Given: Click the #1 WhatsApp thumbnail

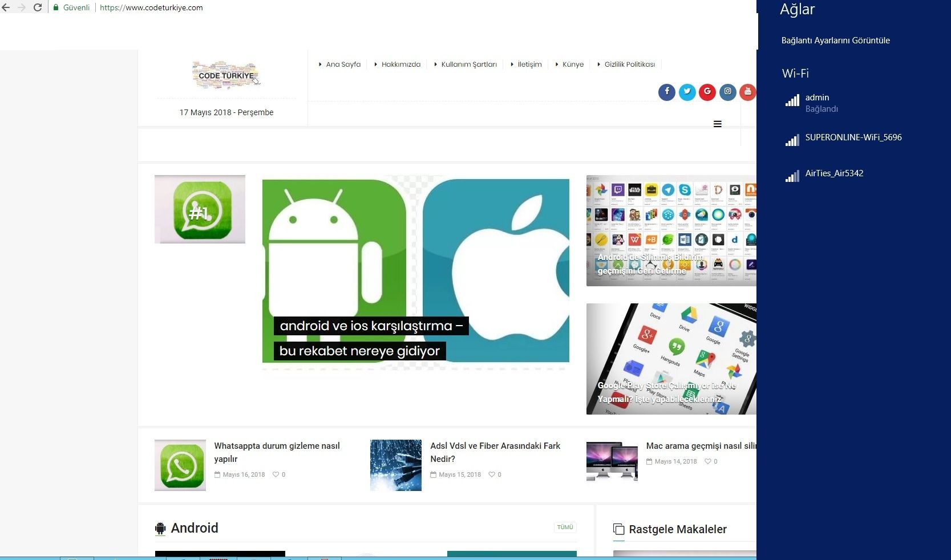Looking at the screenshot, I should (x=200, y=209).
